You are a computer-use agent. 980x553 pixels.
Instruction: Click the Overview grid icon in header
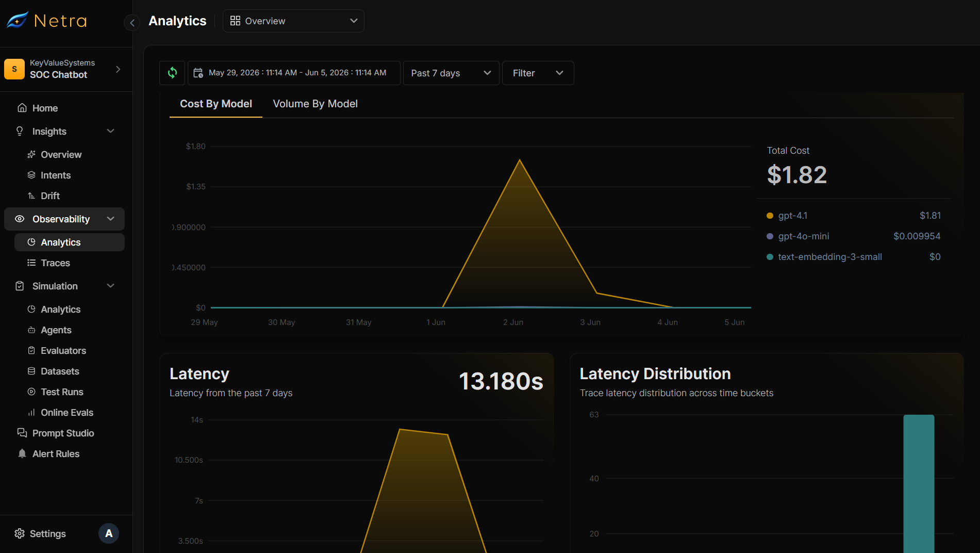(235, 21)
